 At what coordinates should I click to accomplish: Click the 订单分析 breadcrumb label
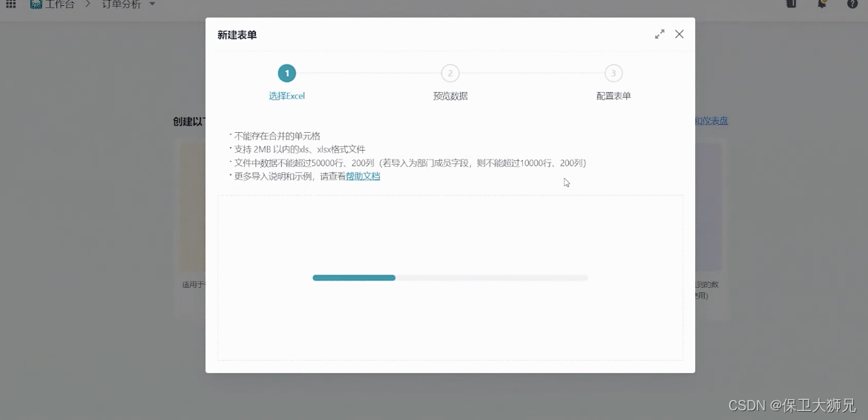pyautogui.click(x=122, y=4)
